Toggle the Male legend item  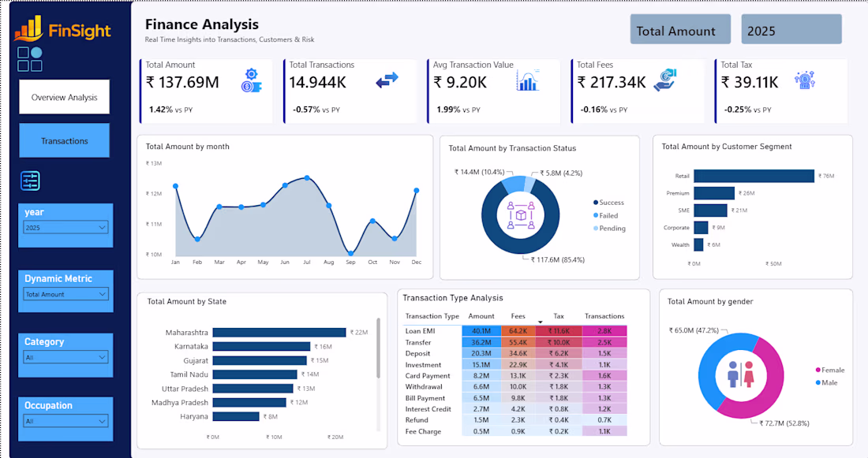point(826,383)
